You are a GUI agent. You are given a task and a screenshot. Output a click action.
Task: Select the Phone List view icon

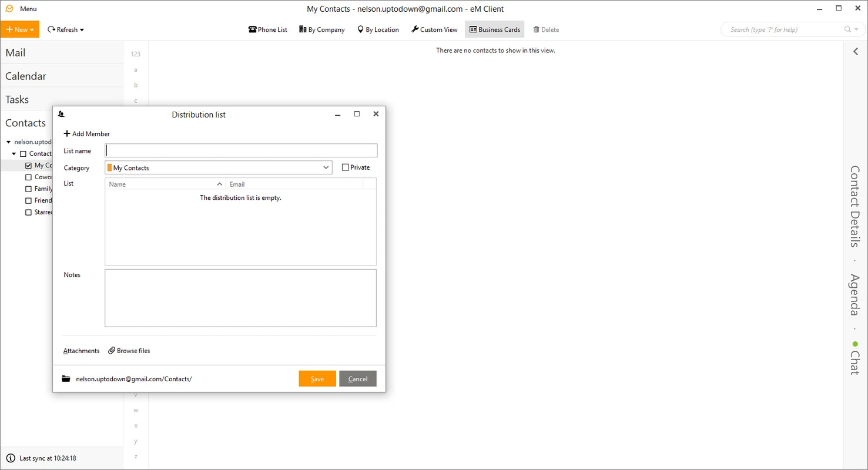[252, 29]
